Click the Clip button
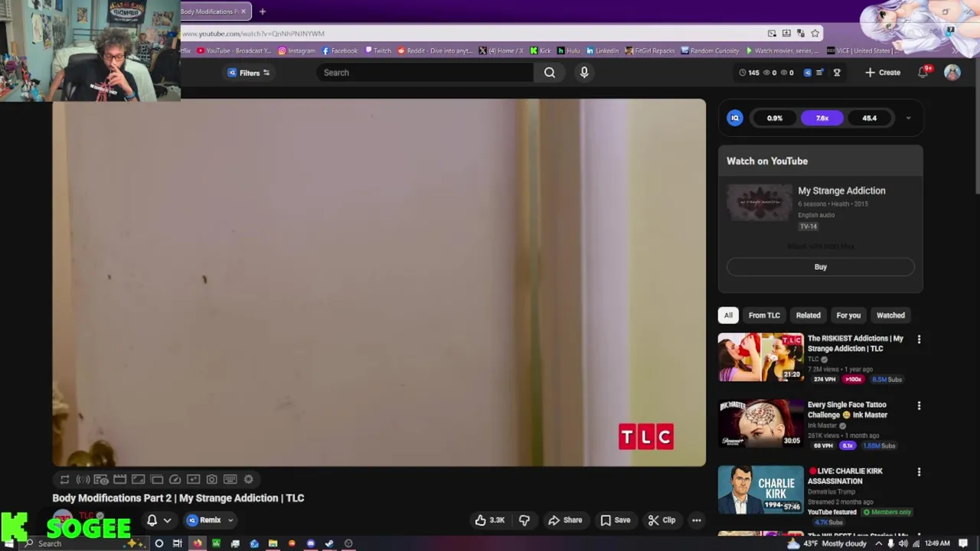The image size is (980, 551). pos(661,520)
